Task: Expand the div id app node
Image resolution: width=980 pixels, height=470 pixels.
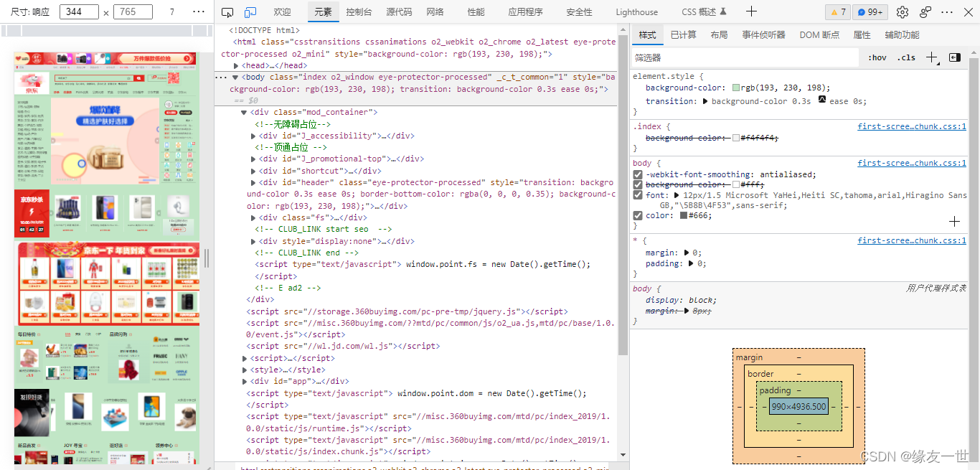Action: click(245, 381)
